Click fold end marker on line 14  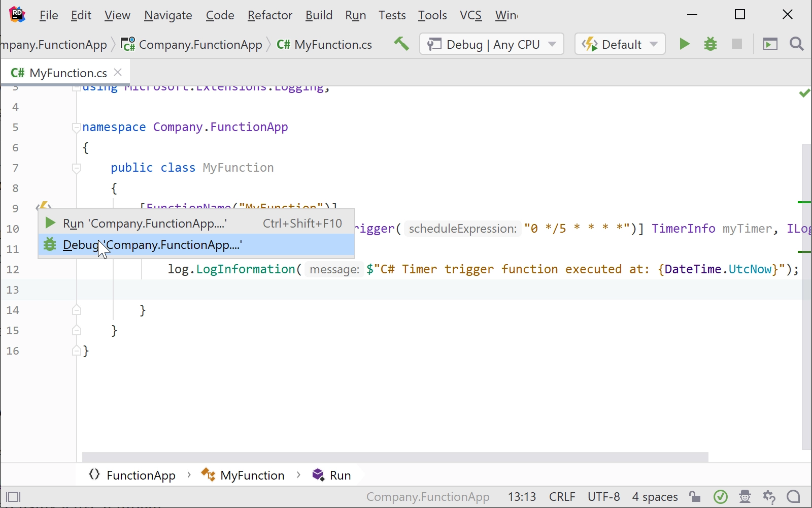pyautogui.click(x=77, y=310)
